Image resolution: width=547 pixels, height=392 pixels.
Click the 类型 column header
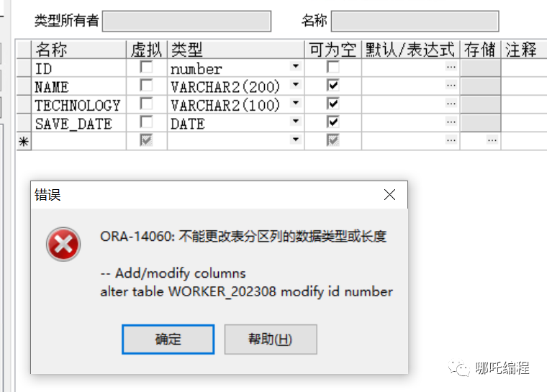236,49
